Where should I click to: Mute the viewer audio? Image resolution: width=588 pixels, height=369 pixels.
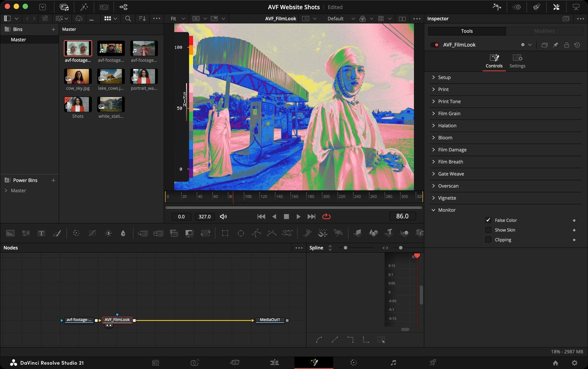tap(223, 216)
